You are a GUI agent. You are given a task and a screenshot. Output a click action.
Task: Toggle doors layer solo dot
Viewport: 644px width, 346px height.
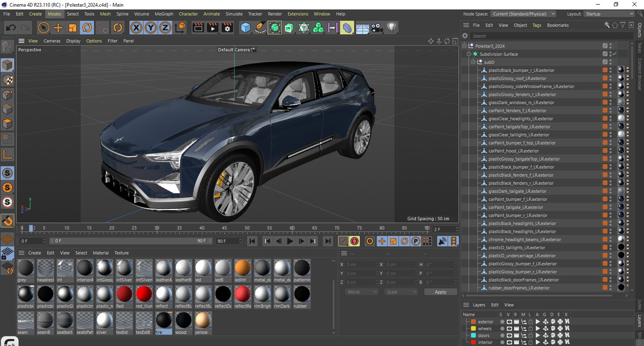pos(502,335)
